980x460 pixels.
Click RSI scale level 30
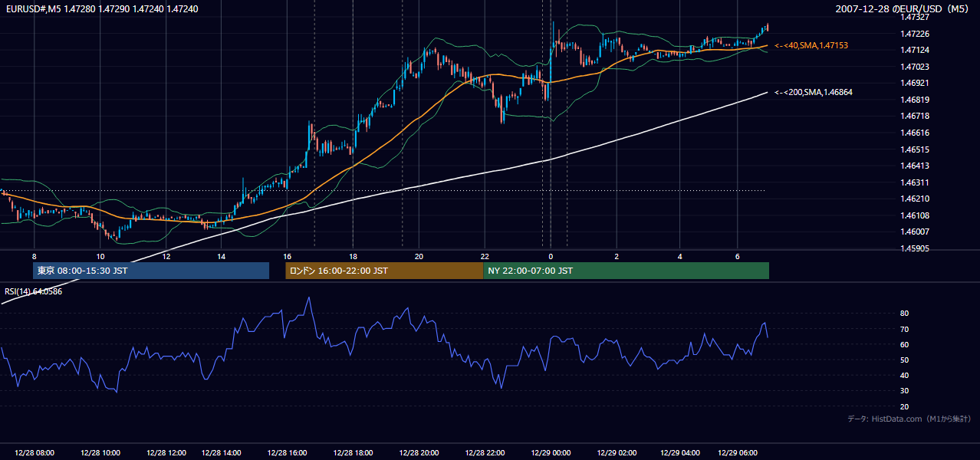pyautogui.click(x=905, y=391)
